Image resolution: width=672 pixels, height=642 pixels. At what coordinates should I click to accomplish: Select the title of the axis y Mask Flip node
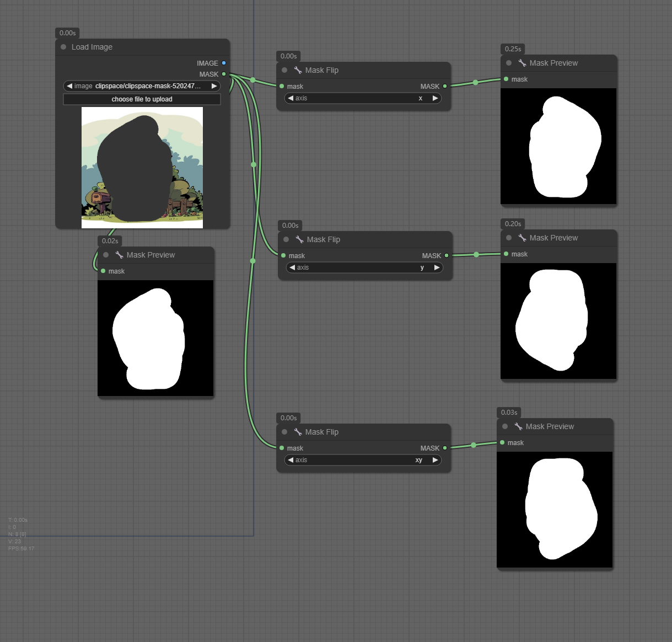[x=324, y=239]
